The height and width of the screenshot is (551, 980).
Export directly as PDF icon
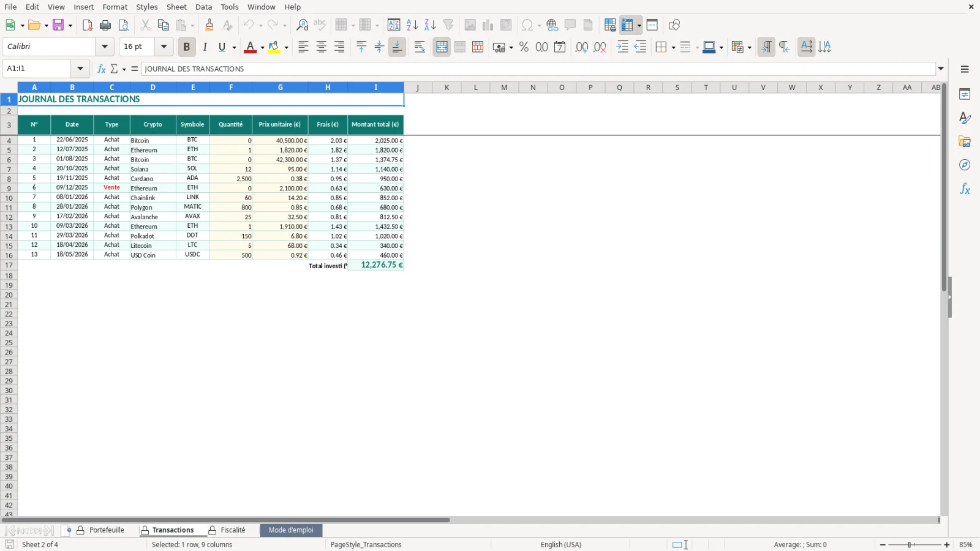tap(88, 25)
